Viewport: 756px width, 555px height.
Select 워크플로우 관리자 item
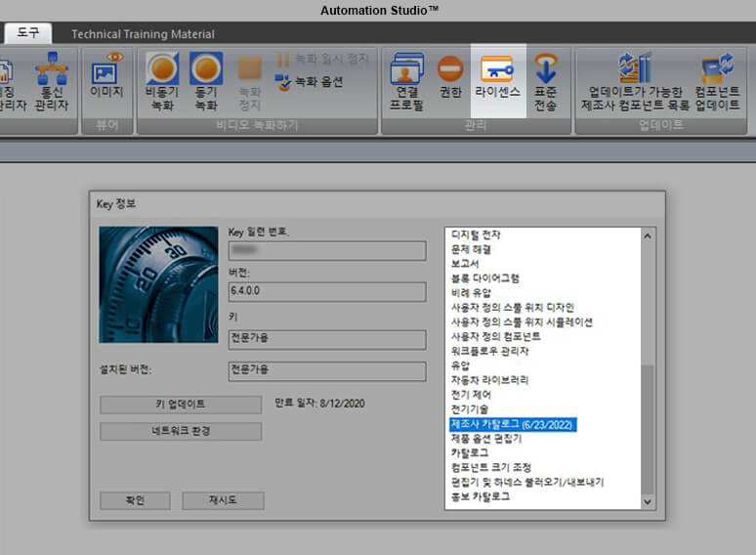tap(489, 351)
